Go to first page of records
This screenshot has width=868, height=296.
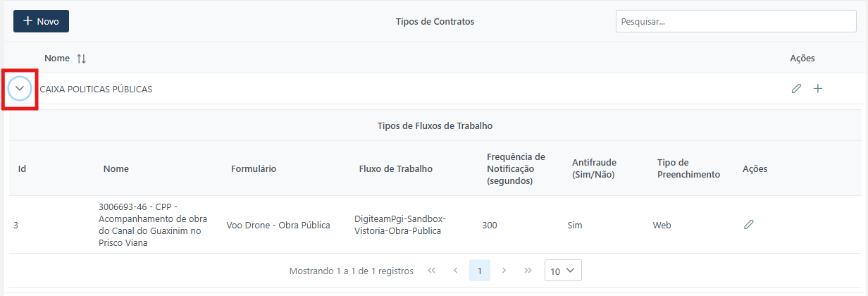[432, 271]
